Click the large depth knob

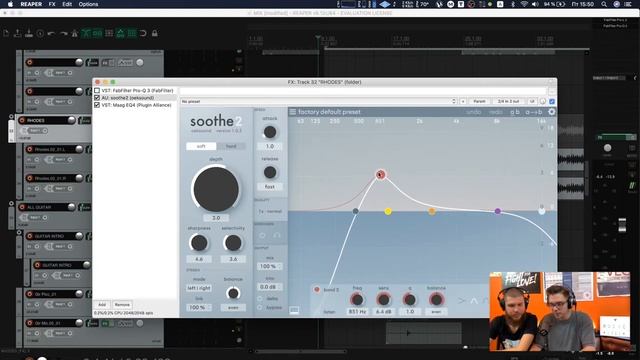pos(216,189)
